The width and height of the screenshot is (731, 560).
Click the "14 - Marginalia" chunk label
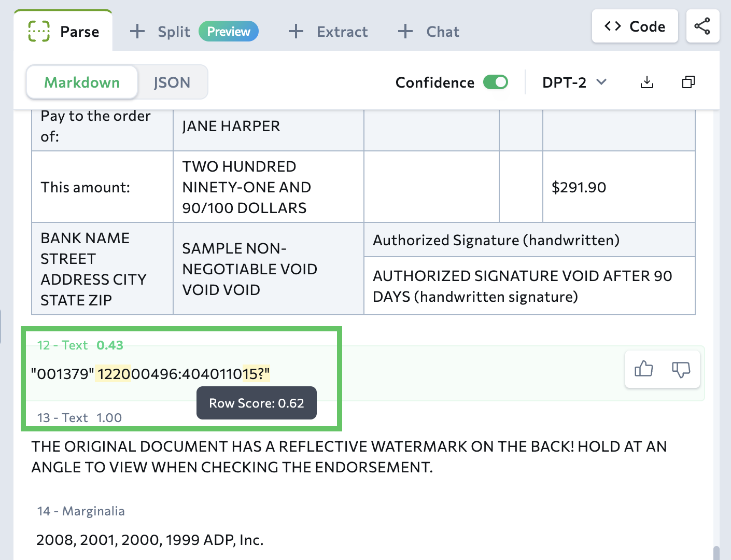coord(81,511)
